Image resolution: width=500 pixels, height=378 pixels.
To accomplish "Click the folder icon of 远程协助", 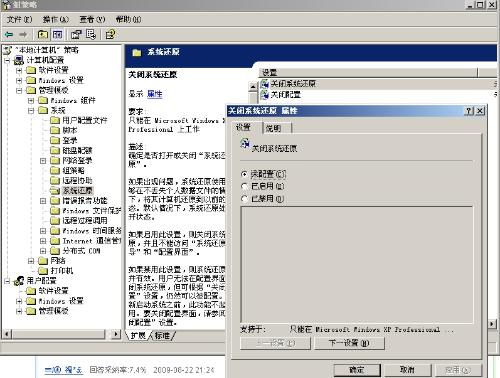I will (x=55, y=181).
